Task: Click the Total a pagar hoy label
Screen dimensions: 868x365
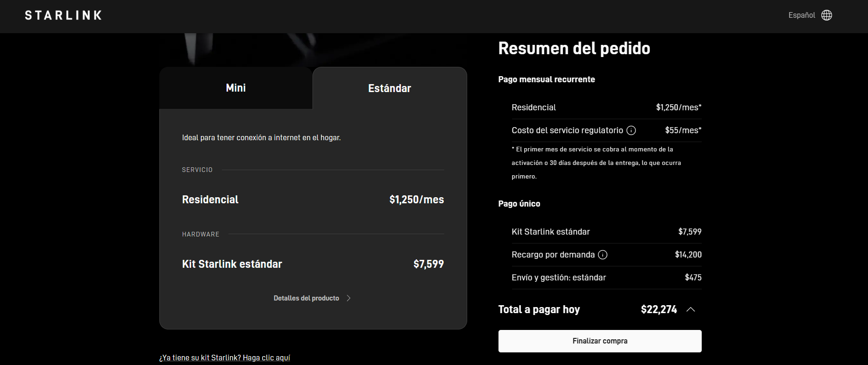Action: pos(539,309)
